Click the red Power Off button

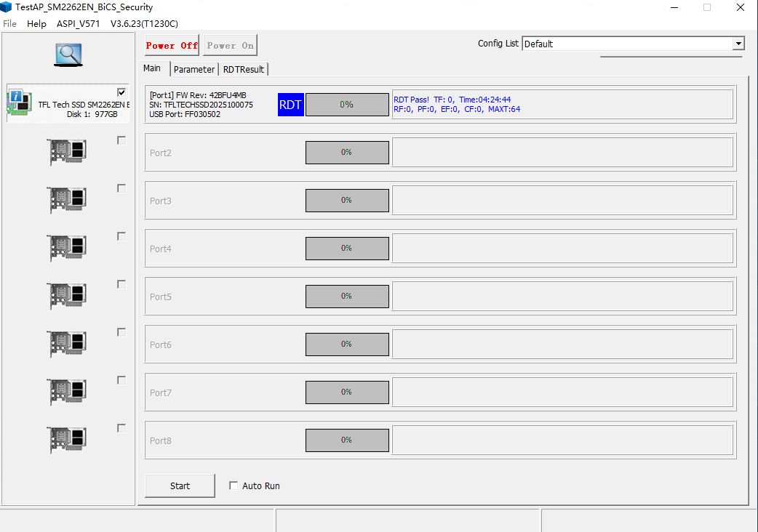click(172, 45)
